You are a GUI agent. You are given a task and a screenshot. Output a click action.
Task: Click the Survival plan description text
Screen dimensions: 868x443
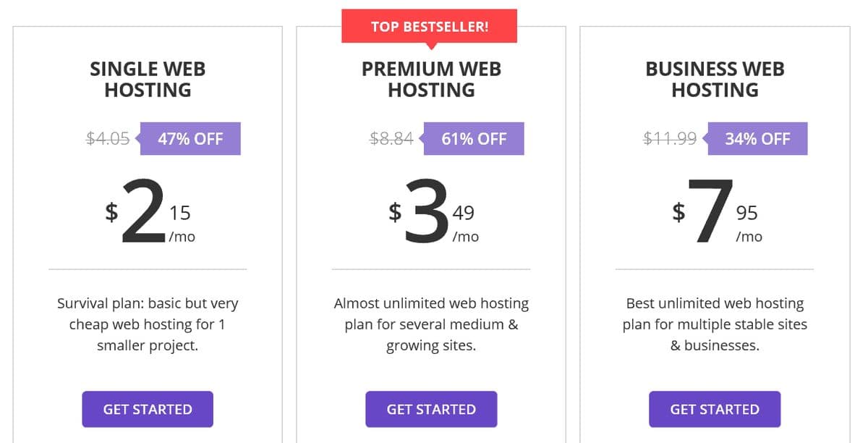[x=148, y=324]
